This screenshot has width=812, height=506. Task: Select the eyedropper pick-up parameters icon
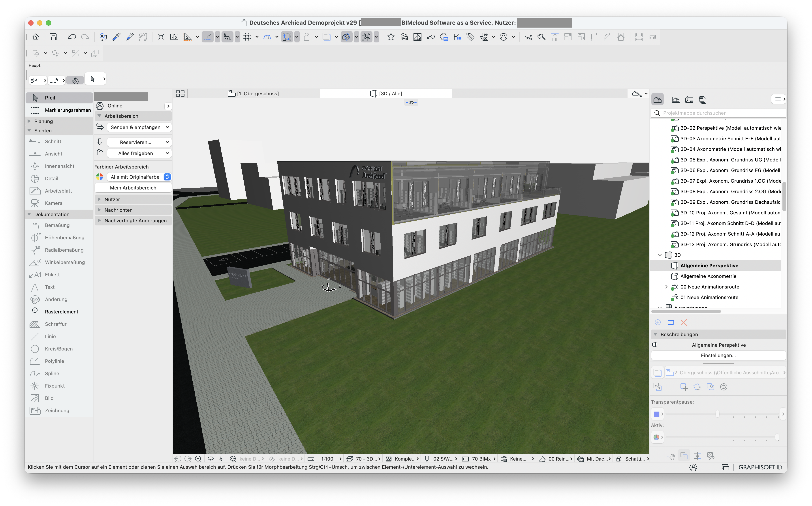117,37
